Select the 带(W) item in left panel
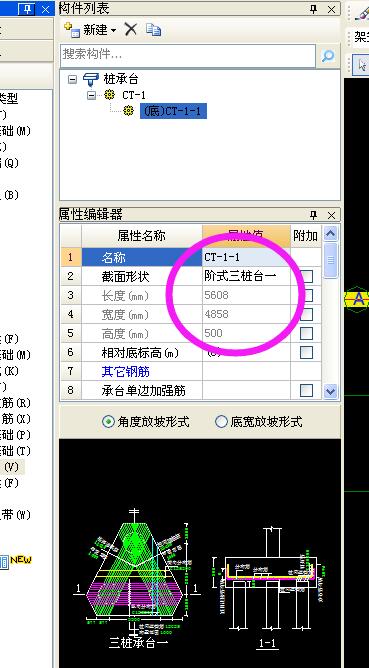369x668 pixels. (15, 515)
